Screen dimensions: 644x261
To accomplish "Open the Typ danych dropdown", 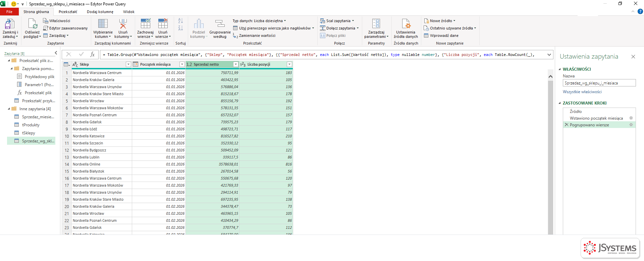I will point(259,21).
